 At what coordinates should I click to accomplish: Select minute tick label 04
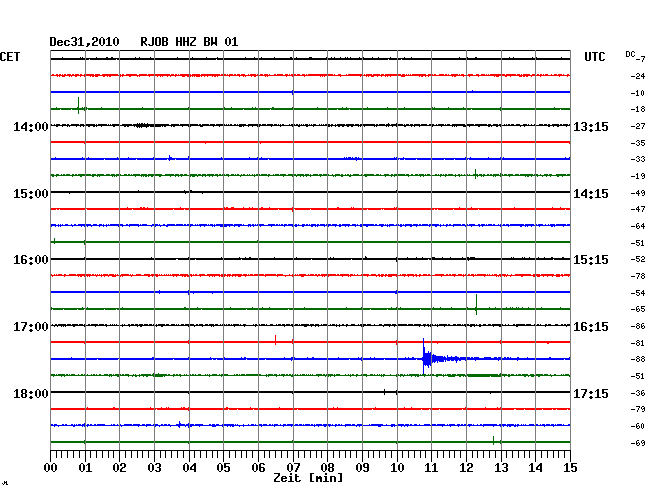pos(189,467)
